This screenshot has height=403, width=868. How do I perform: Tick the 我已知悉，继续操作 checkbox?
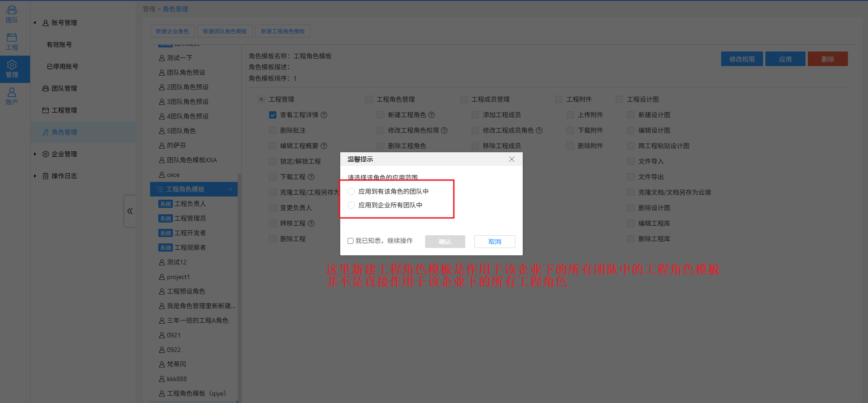[350, 241]
